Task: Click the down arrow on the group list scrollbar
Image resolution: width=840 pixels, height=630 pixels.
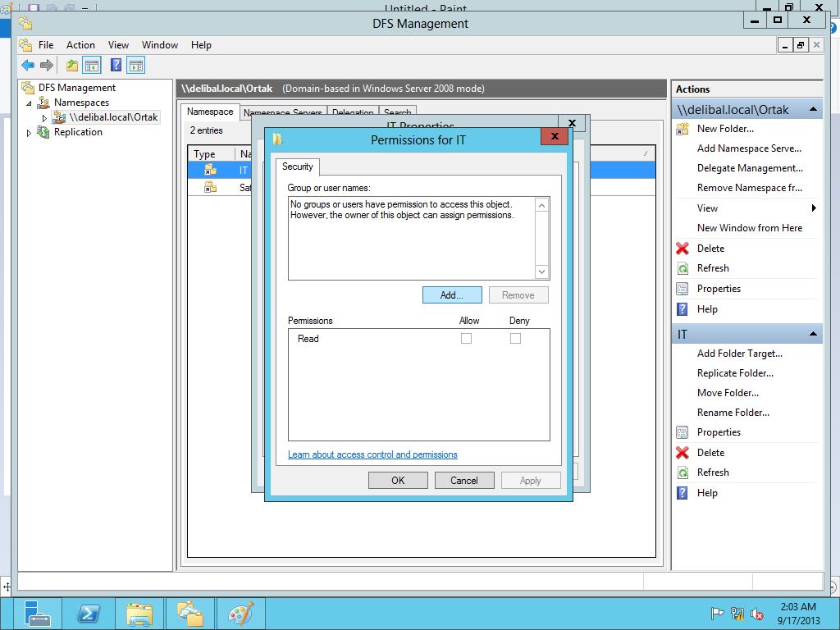Action: coord(541,272)
